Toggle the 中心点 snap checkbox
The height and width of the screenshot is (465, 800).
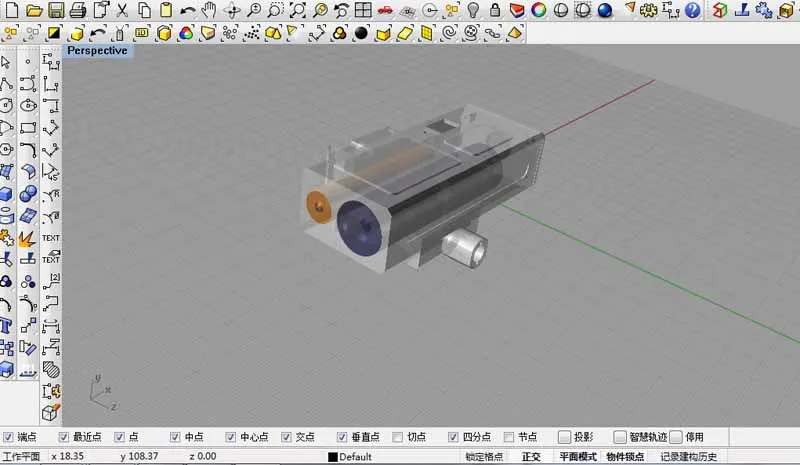click(231, 437)
